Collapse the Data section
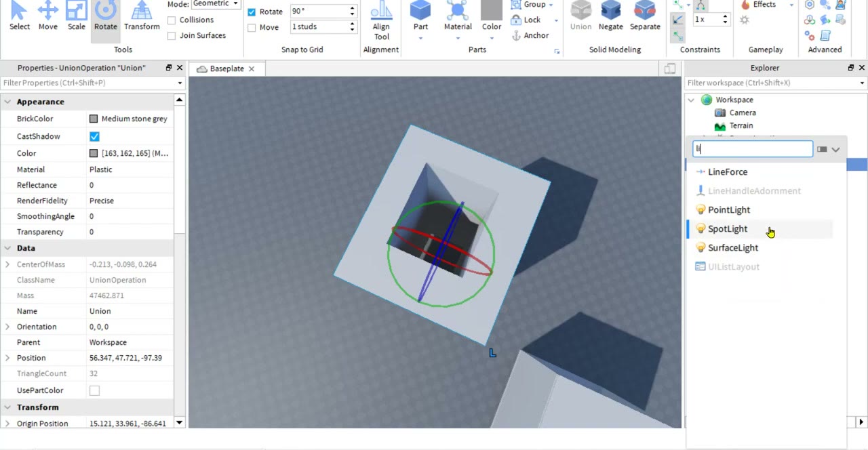 [x=7, y=248]
